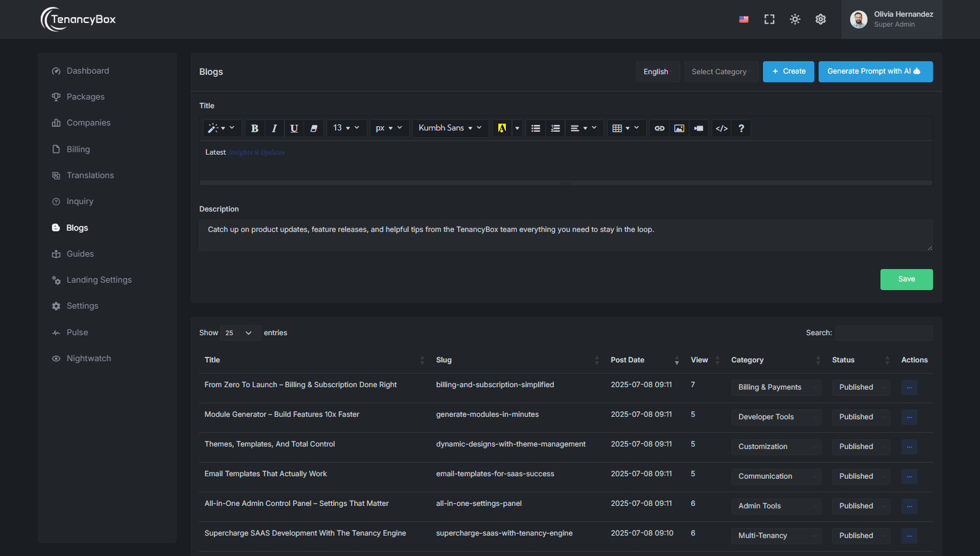The height and width of the screenshot is (556, 980).
Task: Click the insert video icon
Action: [x=699, y=128]
